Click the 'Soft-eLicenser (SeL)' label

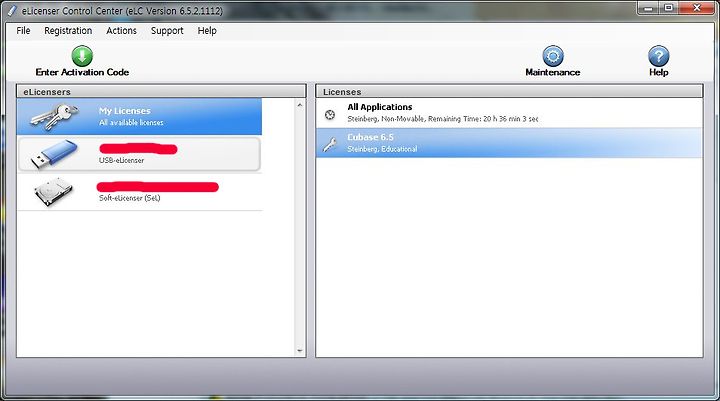129,198
